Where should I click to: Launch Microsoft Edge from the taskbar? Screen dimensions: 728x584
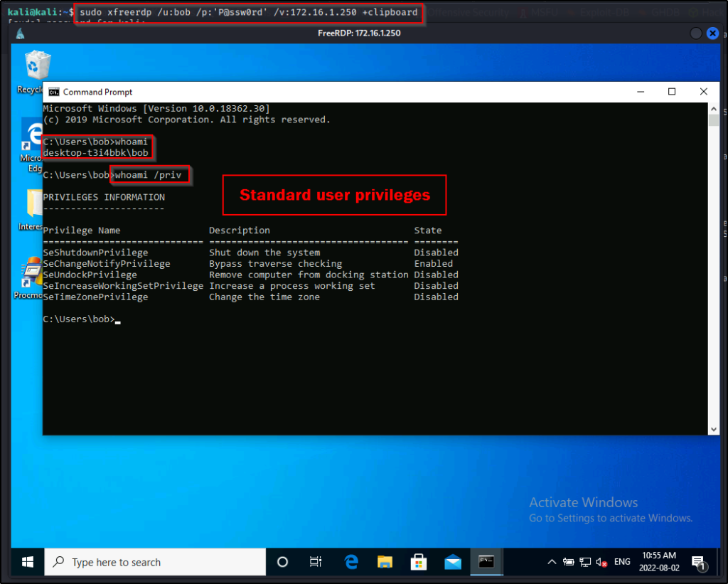350,562
